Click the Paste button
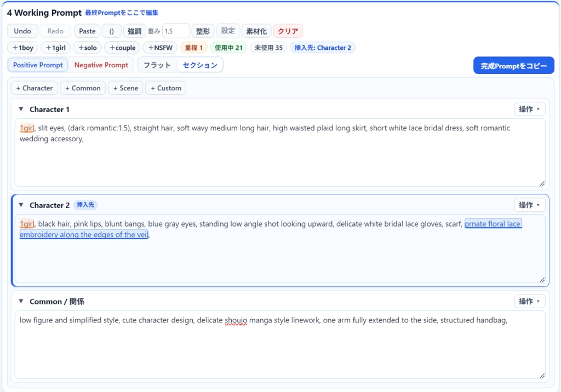This screenshot has height=392, width=561. pos(87,31)
